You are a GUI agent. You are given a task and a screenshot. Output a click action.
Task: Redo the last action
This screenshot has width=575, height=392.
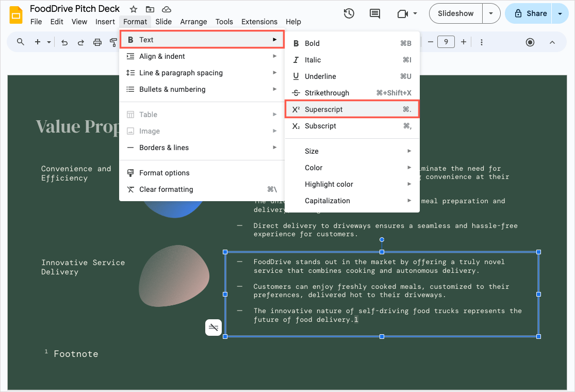click(80, 42)
